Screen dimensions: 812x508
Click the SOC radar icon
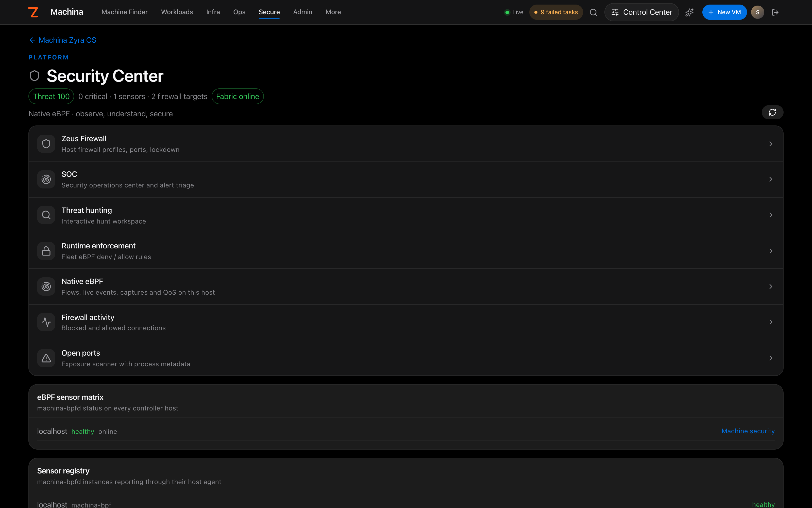(46, 179)
